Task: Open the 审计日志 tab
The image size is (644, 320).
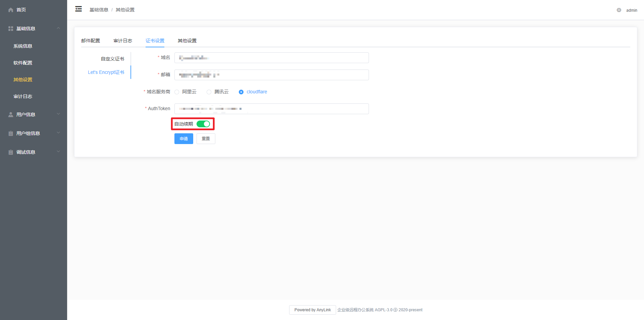Action: point(123,41)
